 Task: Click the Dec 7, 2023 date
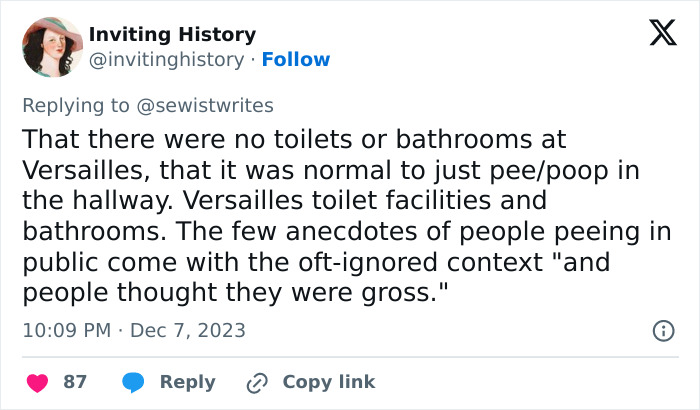[x=188, y=330]
